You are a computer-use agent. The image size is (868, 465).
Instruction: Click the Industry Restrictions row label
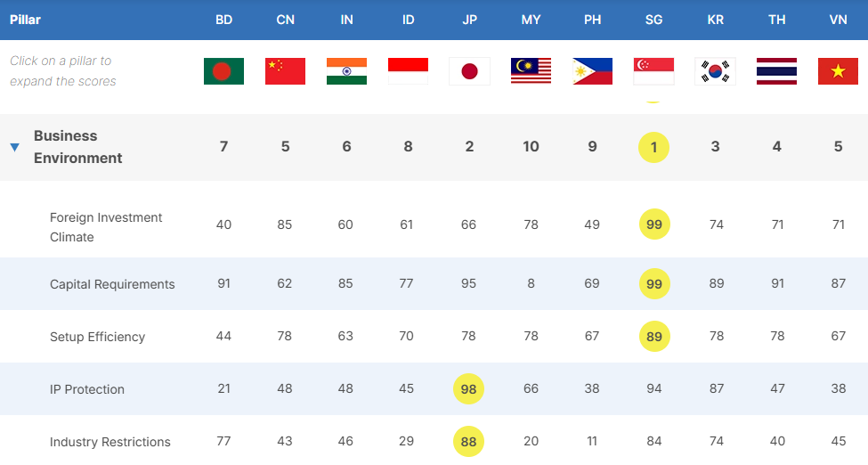click(x=110, y=442)
